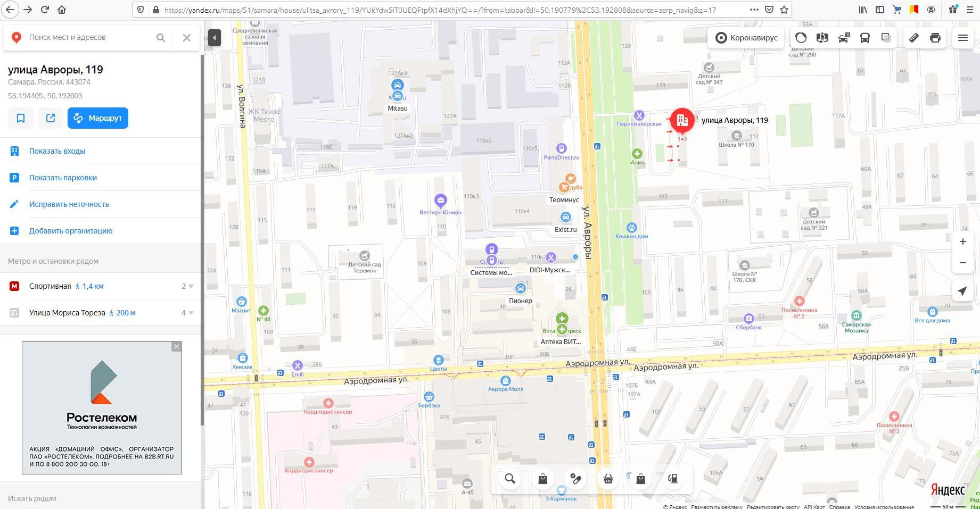Open the page actions three-dots menu
This screenshot has height=509, width=980.
click(x=754, y=10)
